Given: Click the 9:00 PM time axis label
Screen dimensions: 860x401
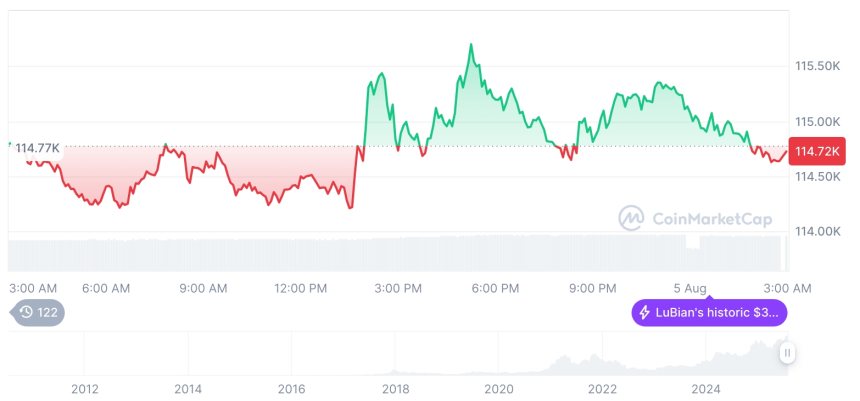Looking at the screenshot, I should point(593,288).
